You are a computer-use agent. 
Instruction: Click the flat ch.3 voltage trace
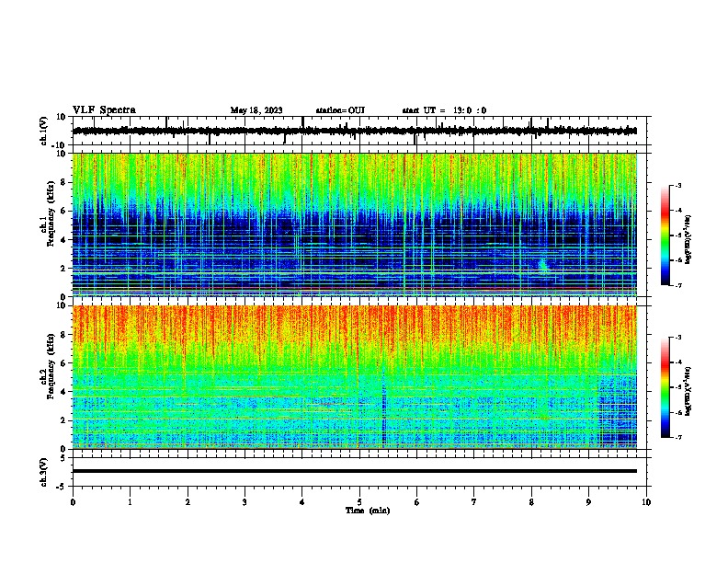click(x=355, y=471)
